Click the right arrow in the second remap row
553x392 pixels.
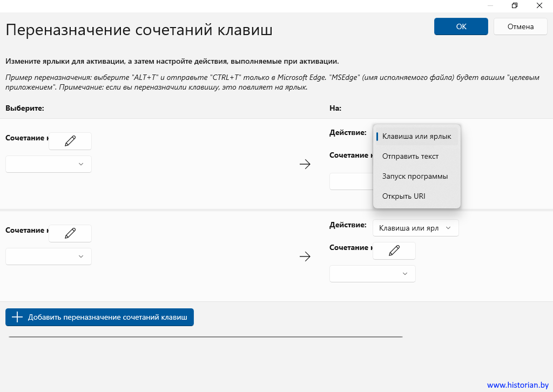305,257
